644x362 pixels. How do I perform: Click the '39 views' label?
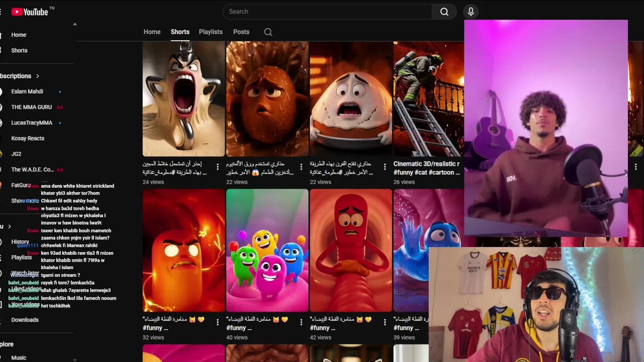click(404, 337)
